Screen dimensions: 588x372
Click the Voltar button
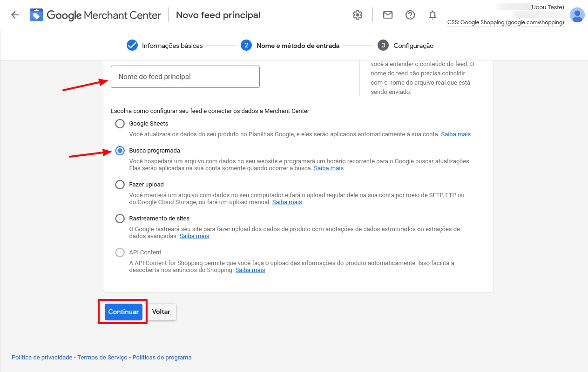(161, 312)
